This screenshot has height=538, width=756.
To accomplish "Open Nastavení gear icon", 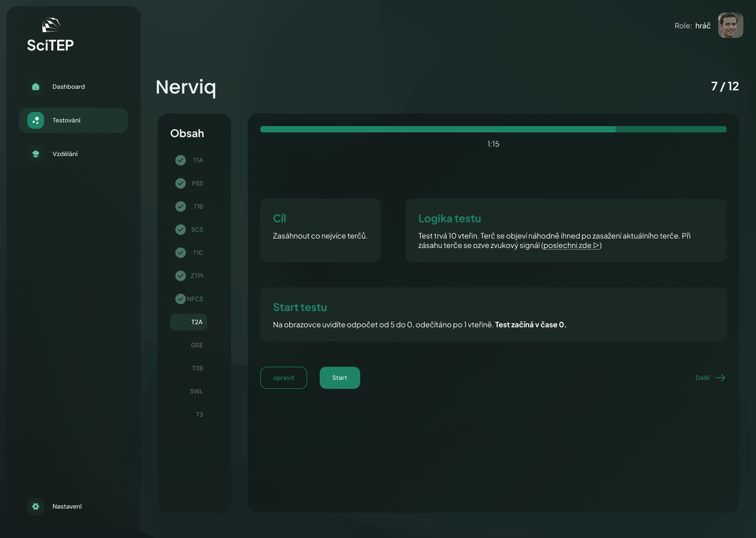I will [36, 506].
